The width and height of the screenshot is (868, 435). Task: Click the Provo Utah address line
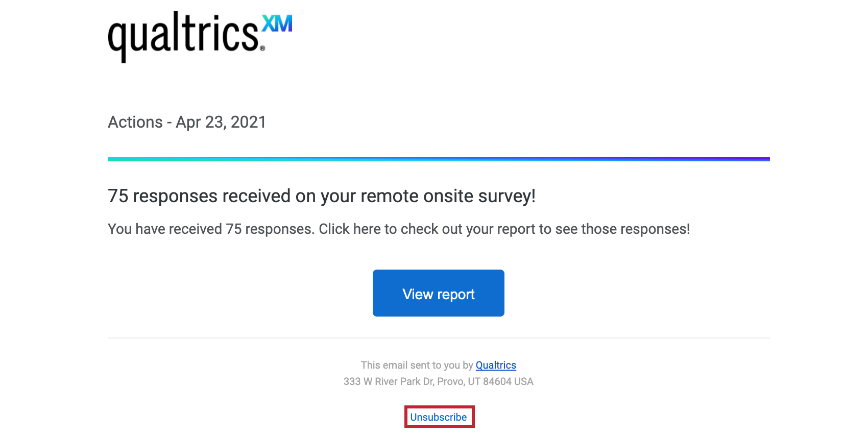438,381
